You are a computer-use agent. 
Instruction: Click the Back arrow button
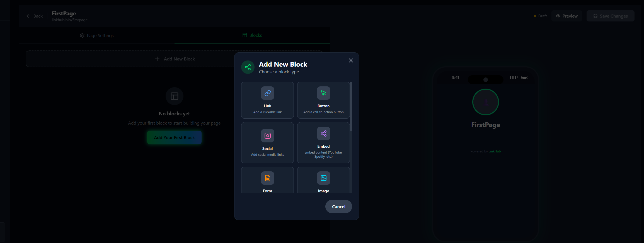[x=34, y=16]
